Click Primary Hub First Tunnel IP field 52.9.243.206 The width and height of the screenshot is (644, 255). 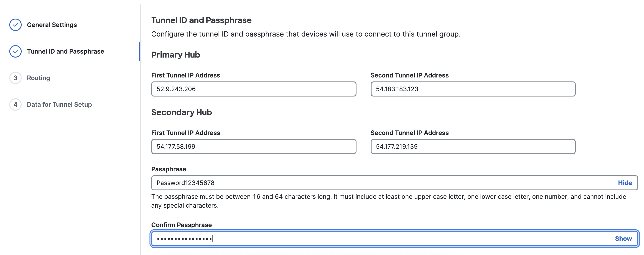pyautogui.click(x=253, y=89)
